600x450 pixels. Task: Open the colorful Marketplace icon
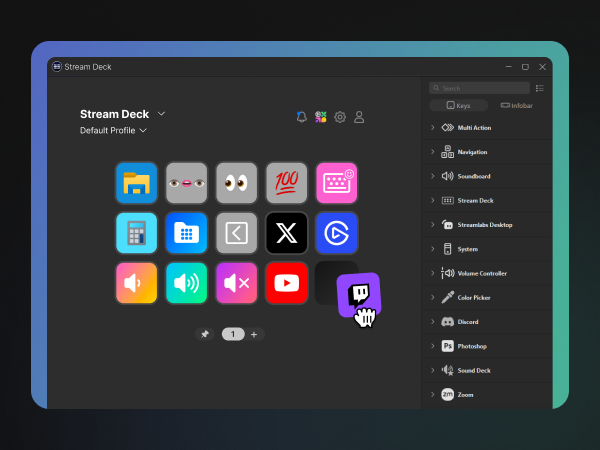(x=321, y=117)
